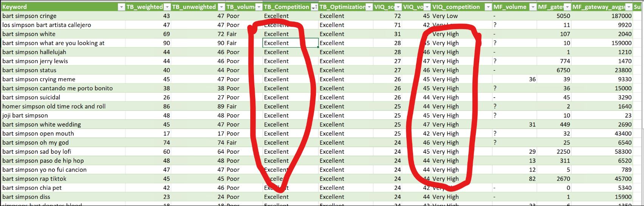Select the cell 'bart simpson crying meme'
This screenshot has width=644, height=206.
coord(63,79)
